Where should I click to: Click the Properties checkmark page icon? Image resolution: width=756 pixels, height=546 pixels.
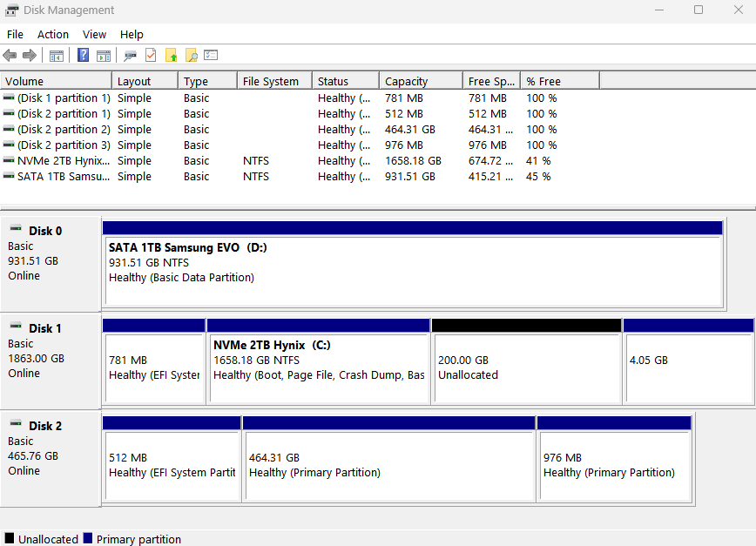pos(151,56)
